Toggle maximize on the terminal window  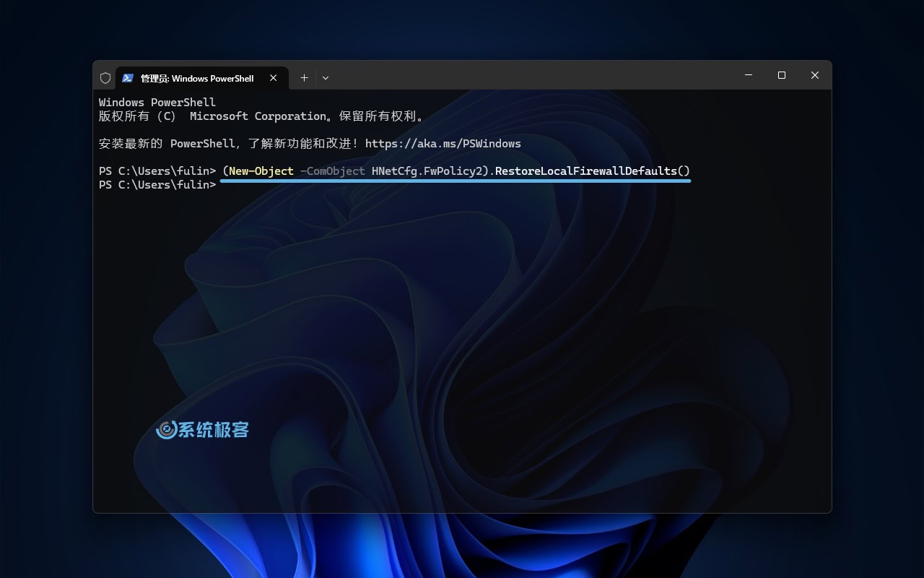[x=781, y=75]
